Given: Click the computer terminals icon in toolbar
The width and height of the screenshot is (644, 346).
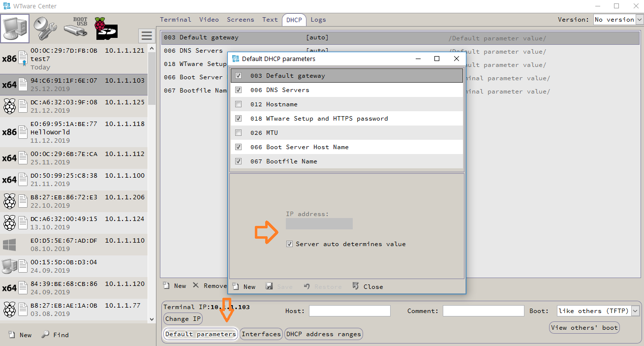Looking at the screenshot, I should [15, 28].
